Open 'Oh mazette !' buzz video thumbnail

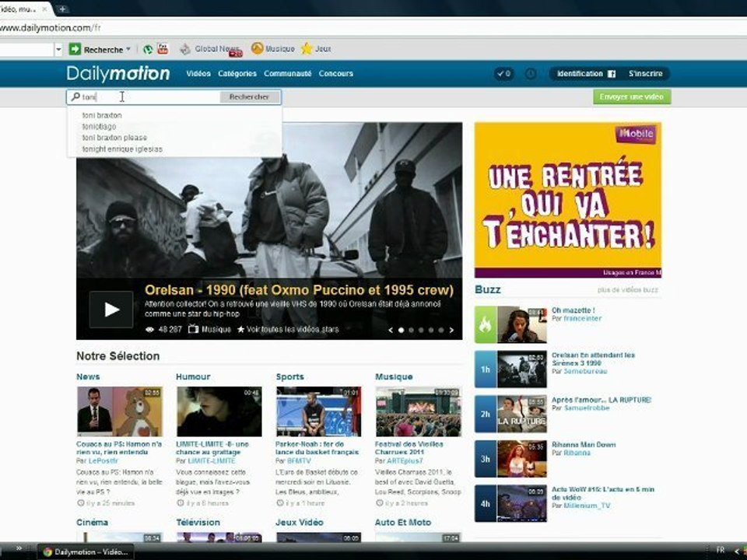[521, 325]
